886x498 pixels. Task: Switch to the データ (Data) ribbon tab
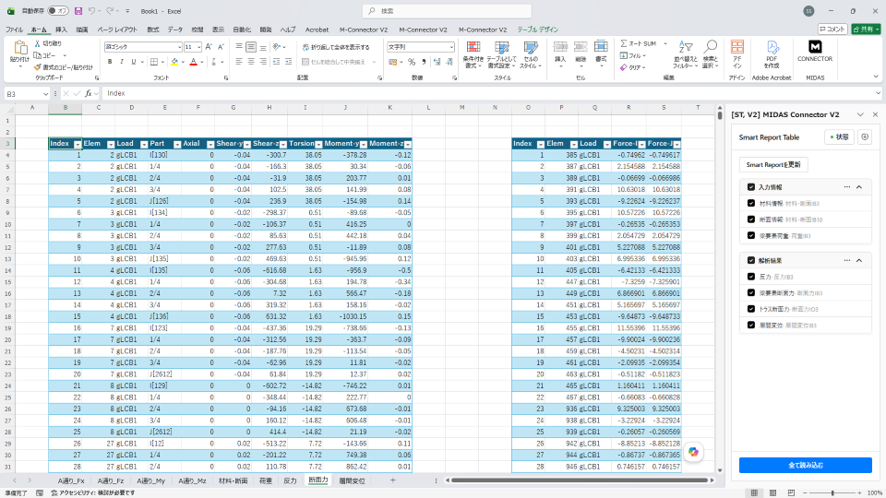click(175, 29)
